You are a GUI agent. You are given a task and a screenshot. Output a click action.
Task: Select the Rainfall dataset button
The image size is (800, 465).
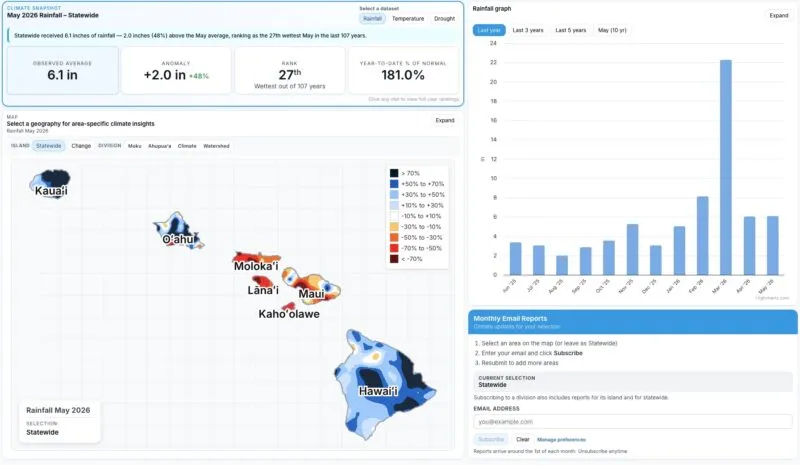372,18
